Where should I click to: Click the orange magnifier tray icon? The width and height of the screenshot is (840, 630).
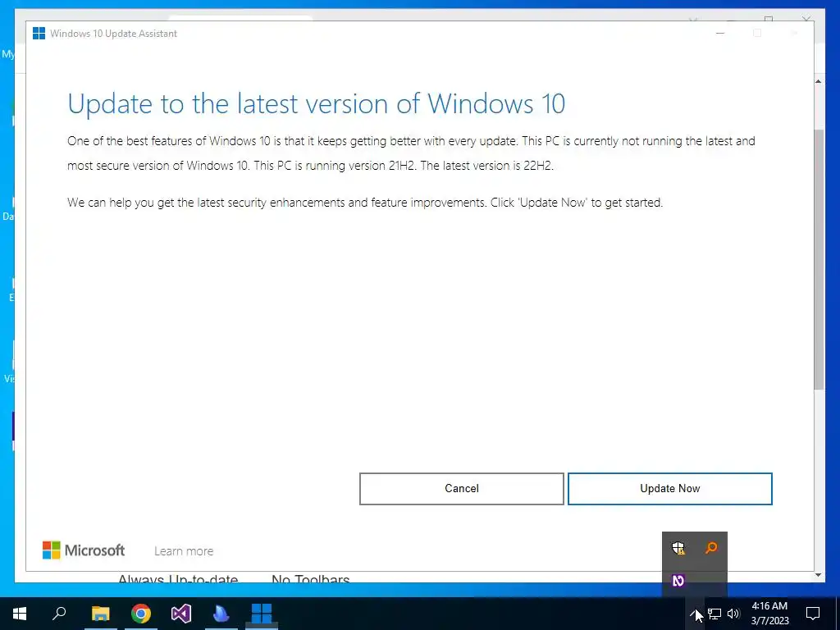point(711,547)
